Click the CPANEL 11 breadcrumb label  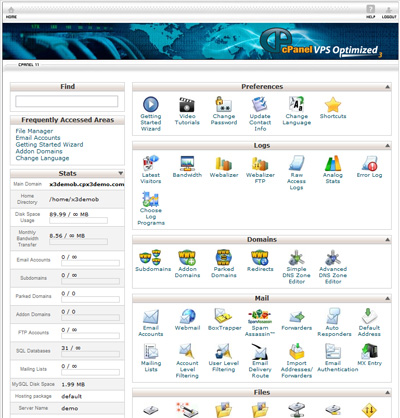pos(29,65)
